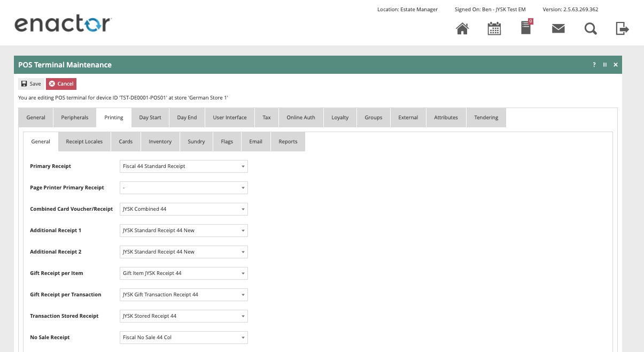Click the enactor logo
This screenshot has height=352, width=644.
point(63,24)
